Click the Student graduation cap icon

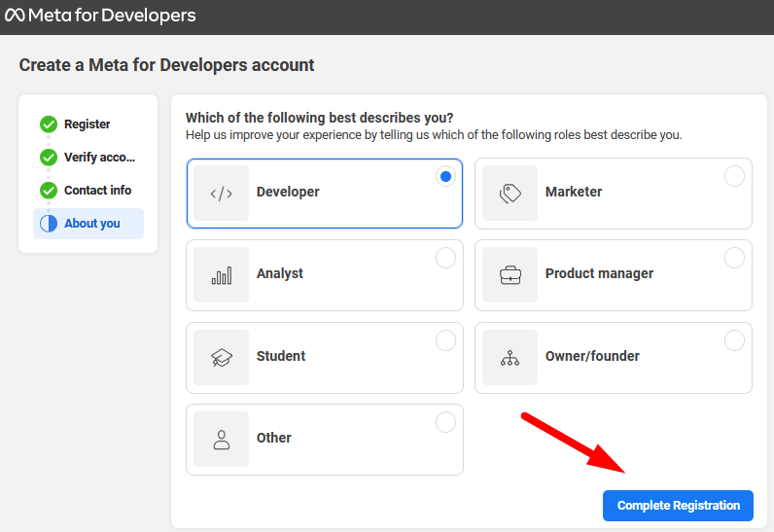coord(221,357)
